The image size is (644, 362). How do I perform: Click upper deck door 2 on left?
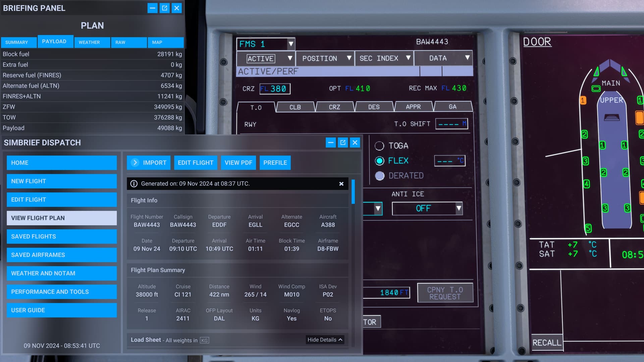point(603,173)
